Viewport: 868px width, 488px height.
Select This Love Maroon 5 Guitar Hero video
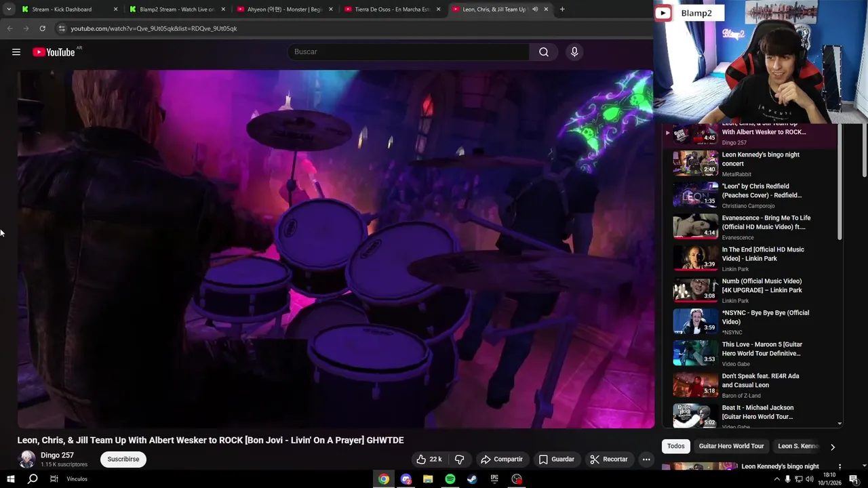tap(750, 353)
